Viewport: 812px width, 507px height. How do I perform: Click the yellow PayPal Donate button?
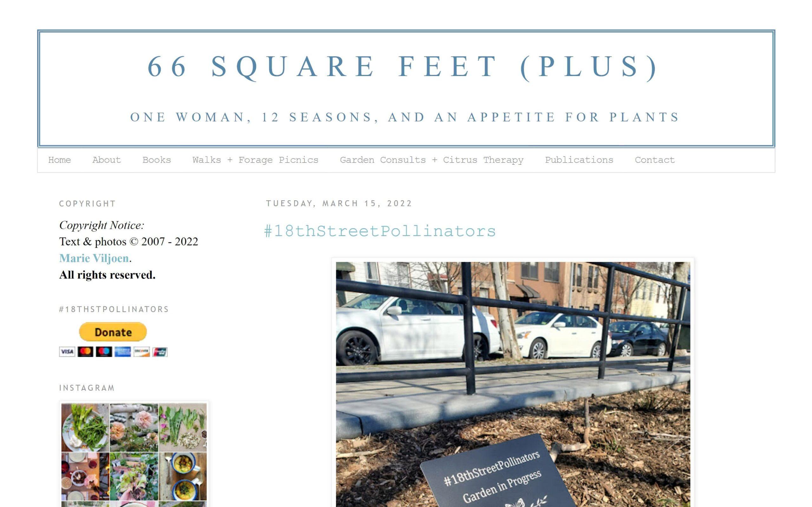click(x=113, y=332)
